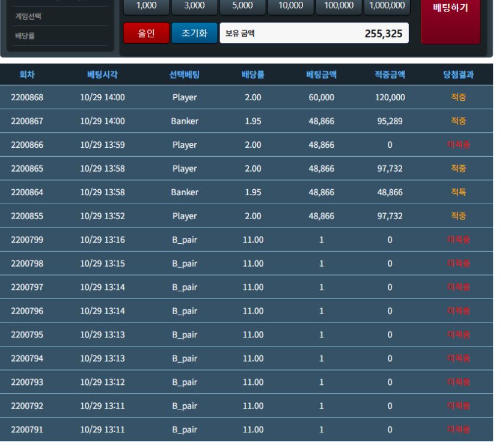
Task: Select round number 2200795
Action: point(27,334)
